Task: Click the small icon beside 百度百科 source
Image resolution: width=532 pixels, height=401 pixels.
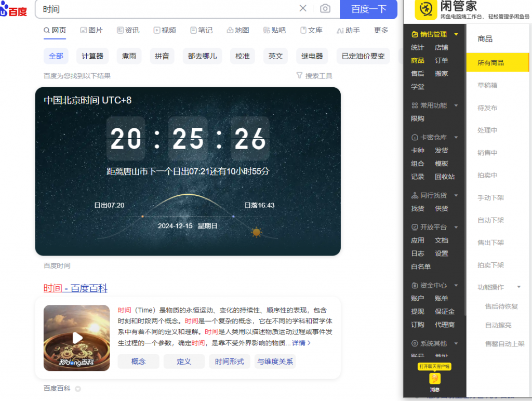Action: (x=78, y=389)
